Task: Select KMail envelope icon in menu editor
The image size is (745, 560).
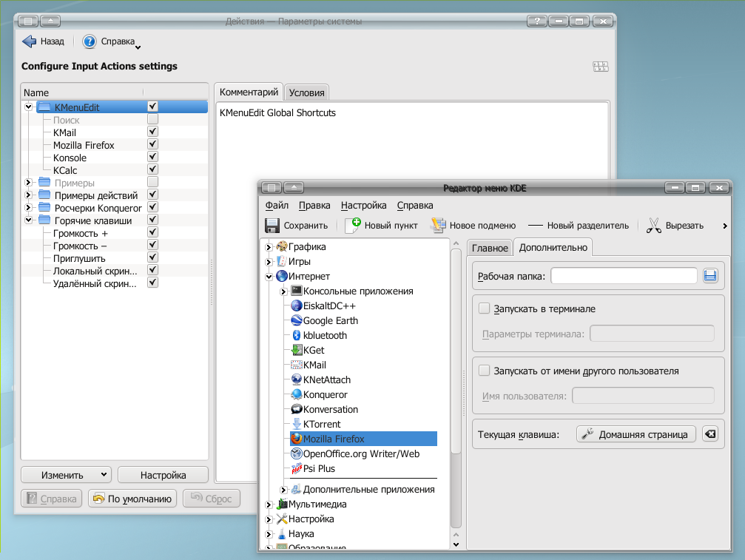Action: click(x=297, y=365)
